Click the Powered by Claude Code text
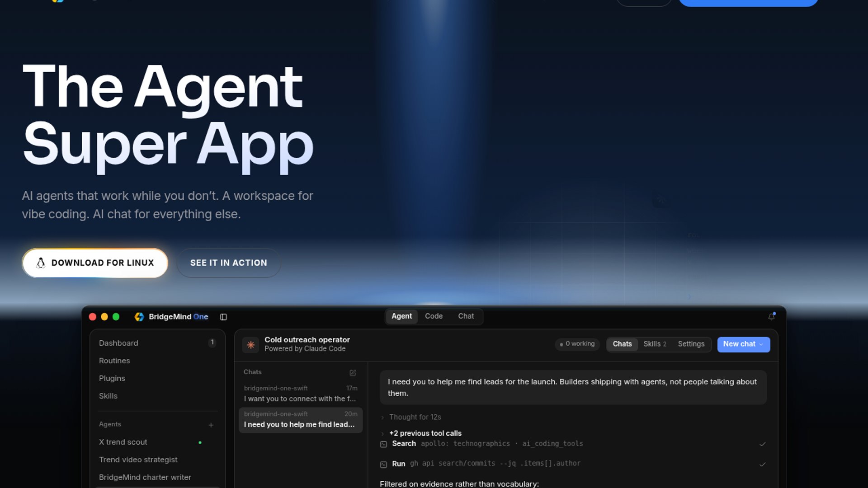Screen dimensions: 868x488 (305, 349)
